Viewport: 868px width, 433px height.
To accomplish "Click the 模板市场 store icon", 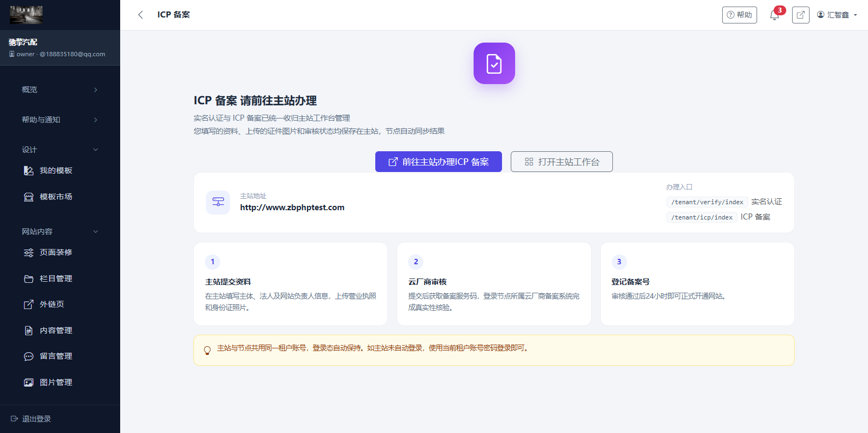I will (x=29, y=197).
